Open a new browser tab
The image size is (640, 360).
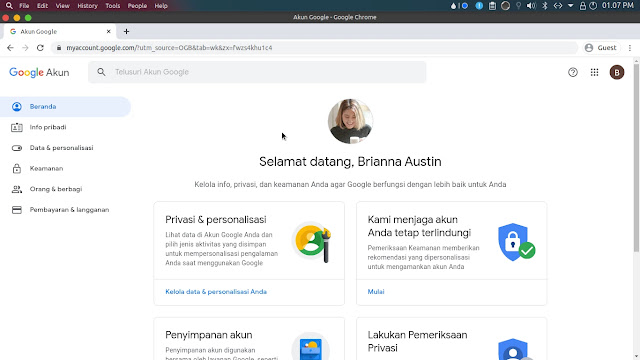pyautogui.click(x=126, y=31)
